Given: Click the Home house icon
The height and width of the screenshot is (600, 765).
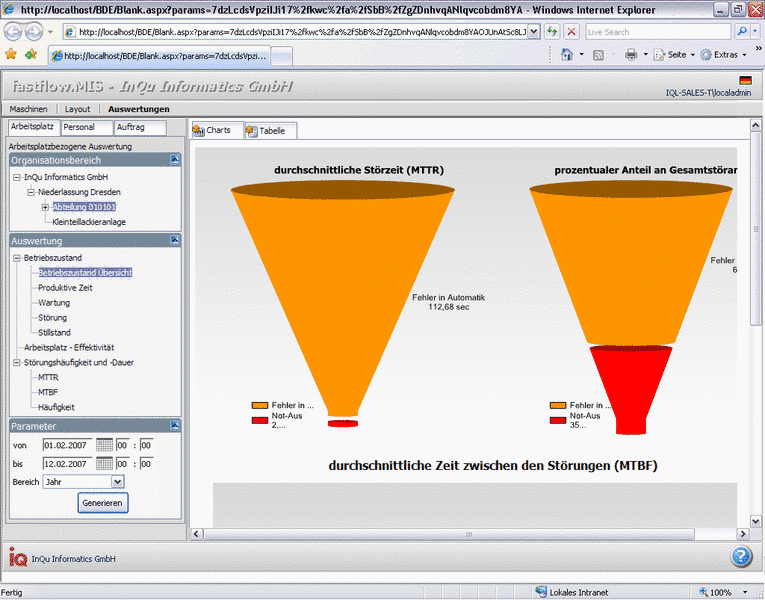Looking at the screenshot, I should [566, 55].
